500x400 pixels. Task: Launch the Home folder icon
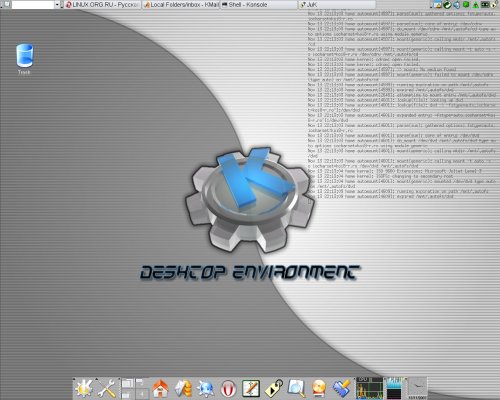[160, 389]
